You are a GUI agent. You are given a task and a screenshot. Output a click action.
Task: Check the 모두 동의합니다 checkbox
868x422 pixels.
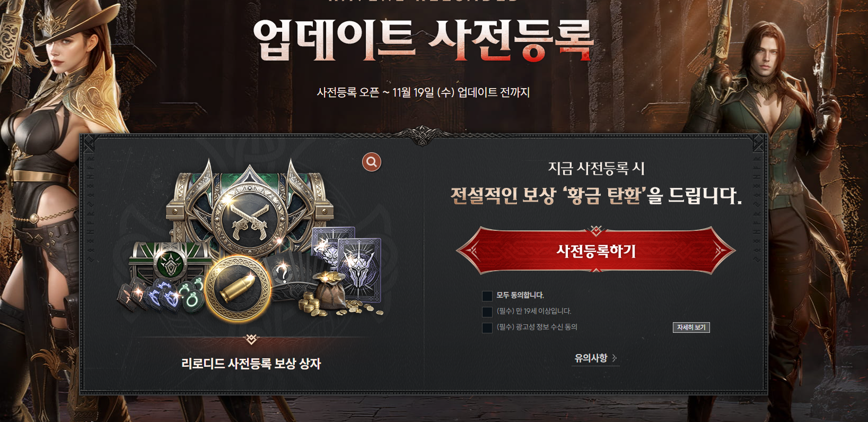tap(487, 296)
